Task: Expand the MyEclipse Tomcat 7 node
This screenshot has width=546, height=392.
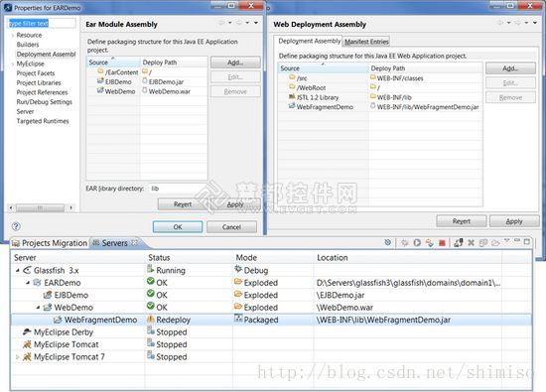Action: tap(18, 357)
